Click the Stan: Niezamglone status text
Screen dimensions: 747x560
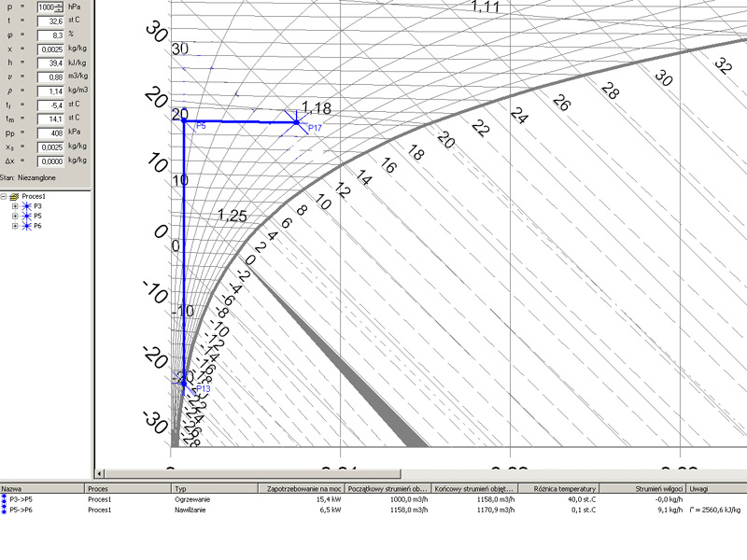pos(28,177)
